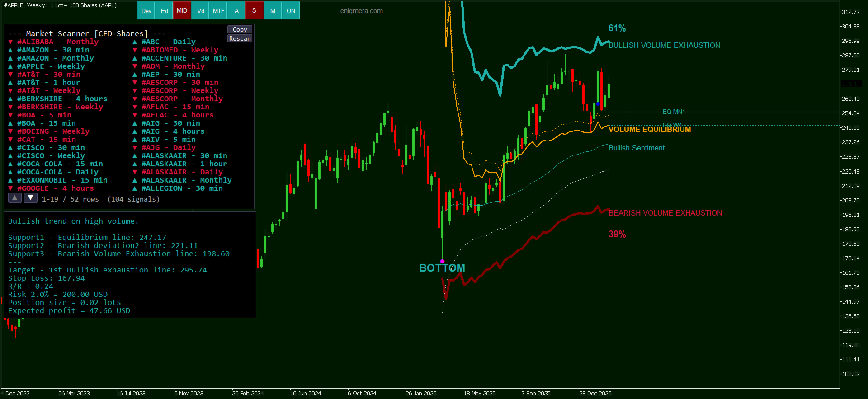Select scanner row #ACCENTURE - 30 min
868x399 pixels.
pos(180,58)
